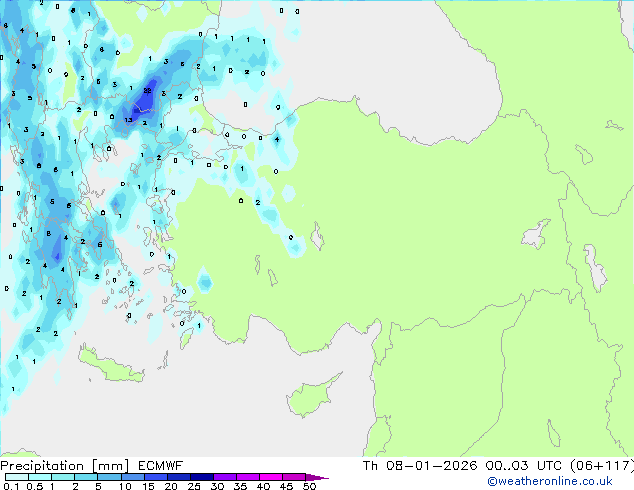Click the 'ECMWF' model label

pos(161,466)
